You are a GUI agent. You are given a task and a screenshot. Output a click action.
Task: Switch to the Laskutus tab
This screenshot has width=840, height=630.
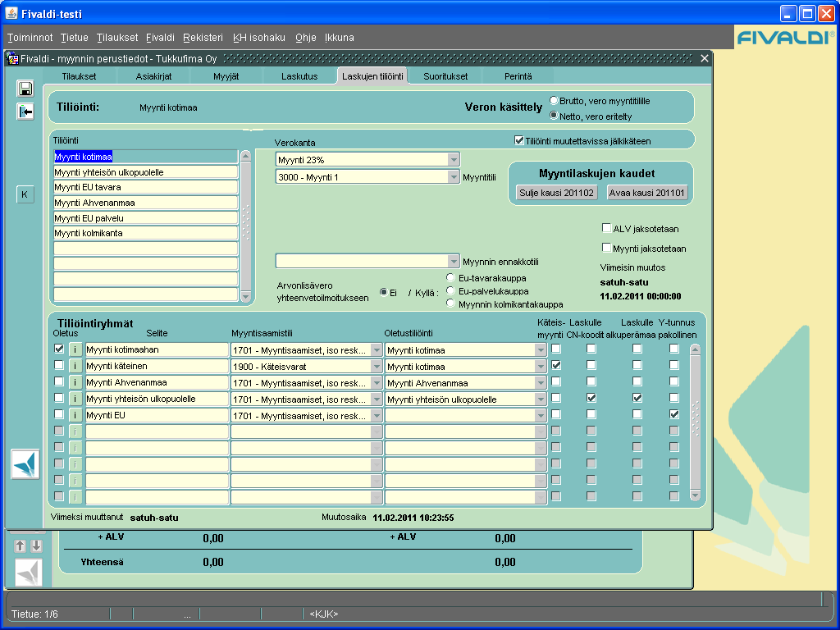click(x=299, y=76)
